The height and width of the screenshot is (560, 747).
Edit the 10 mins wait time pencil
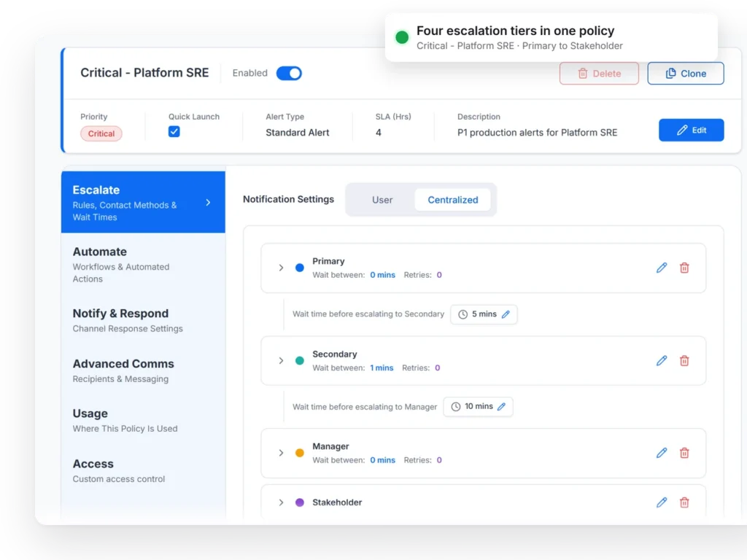coord(501,407)
